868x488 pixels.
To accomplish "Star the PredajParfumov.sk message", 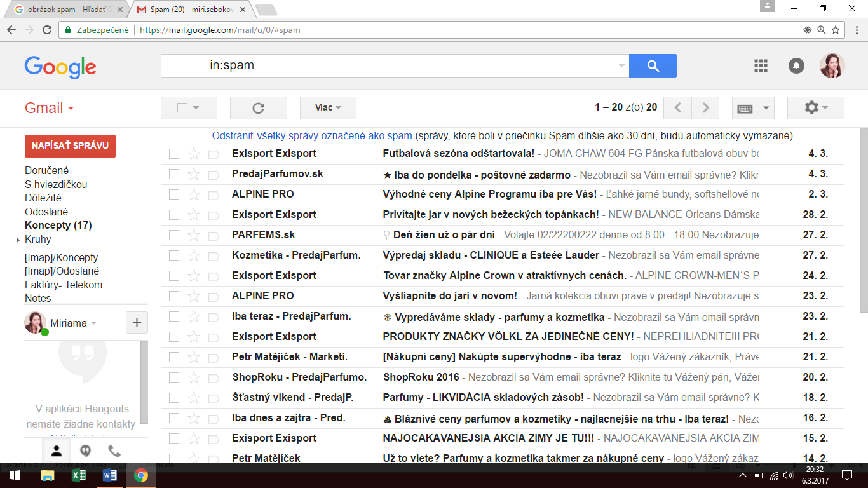I will pyautogui.click(x=194, y=173).
